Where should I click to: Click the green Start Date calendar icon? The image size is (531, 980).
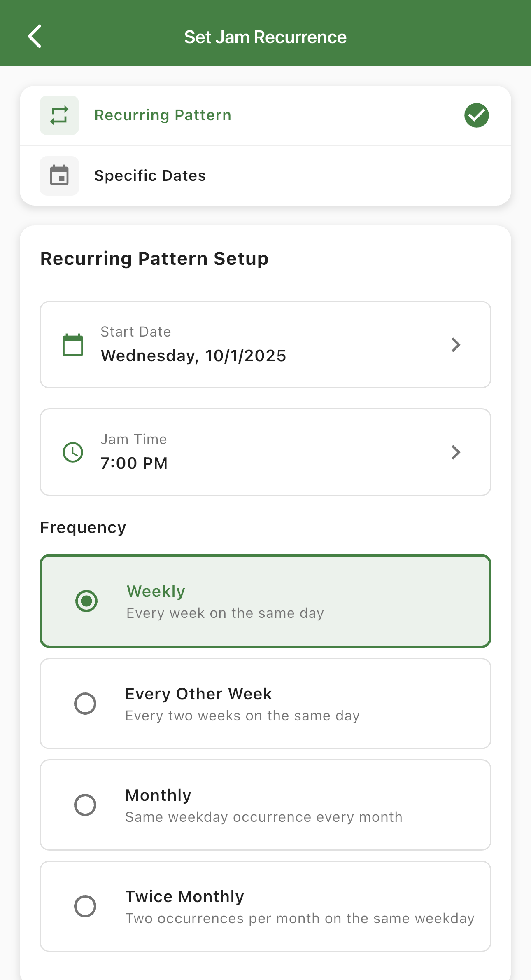(73, 345)
